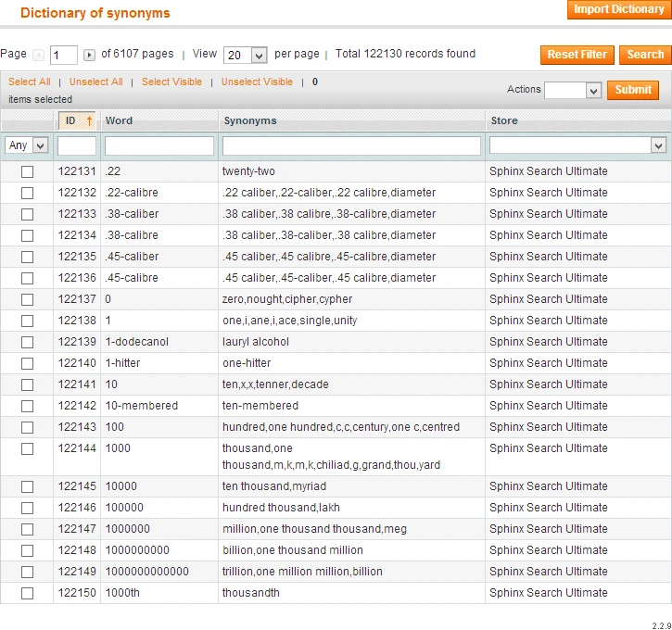Sort by the ID column header

pyautogui.click(x=76, y=120)
